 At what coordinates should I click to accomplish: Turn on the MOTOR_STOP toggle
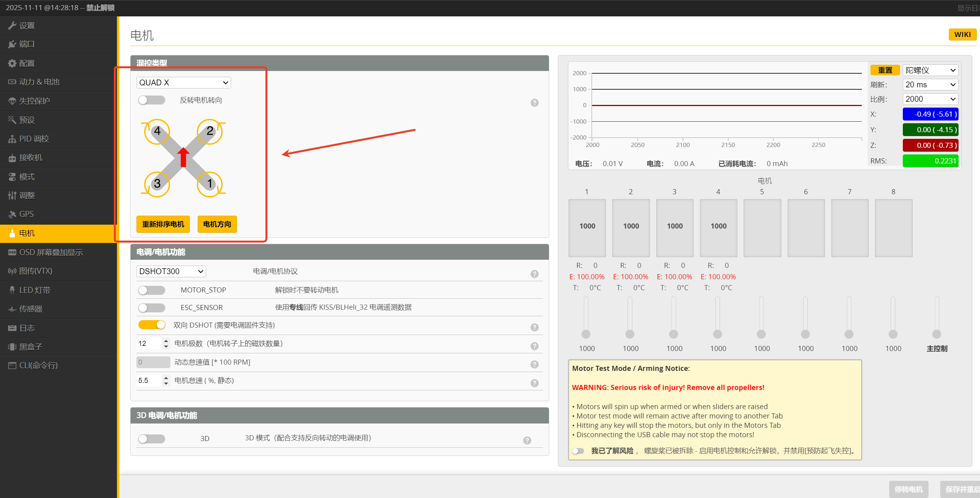point(152,290)
